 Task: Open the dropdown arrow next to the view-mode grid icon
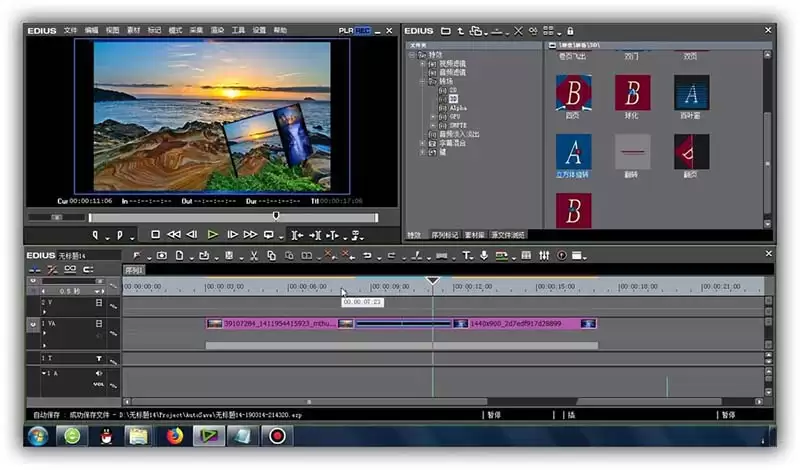click(x=559, y=33)
